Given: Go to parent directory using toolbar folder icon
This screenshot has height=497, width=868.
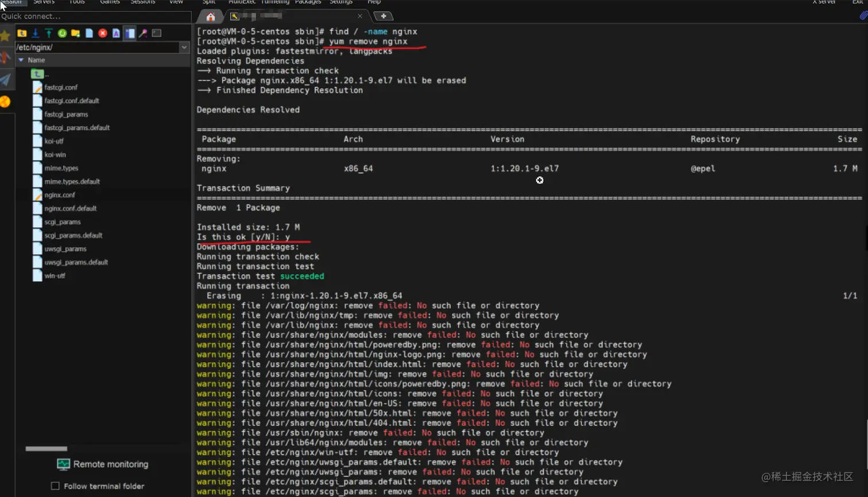Looking at the screenshot, I should pyautogui.click(x=22, y=33).
